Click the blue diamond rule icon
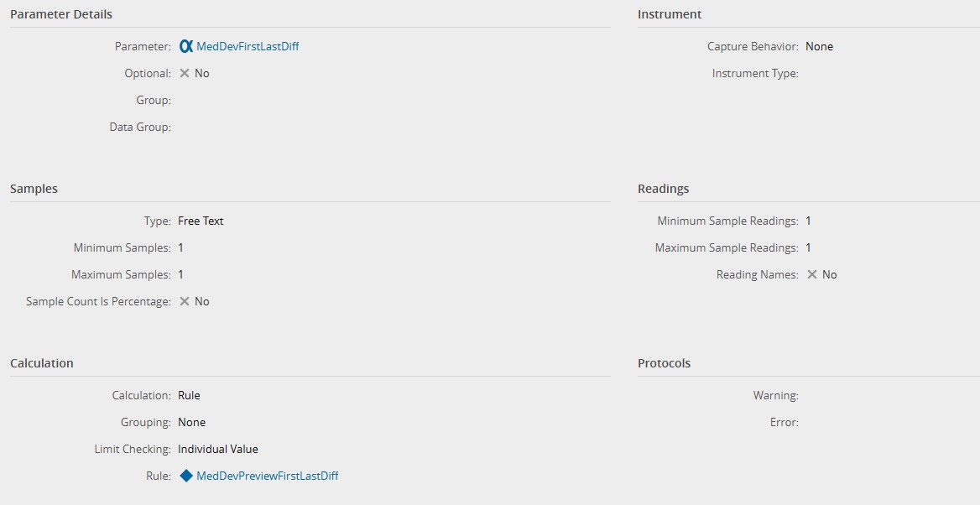The height and width of the screenshot is (505, 980). (x=186, y=476)
